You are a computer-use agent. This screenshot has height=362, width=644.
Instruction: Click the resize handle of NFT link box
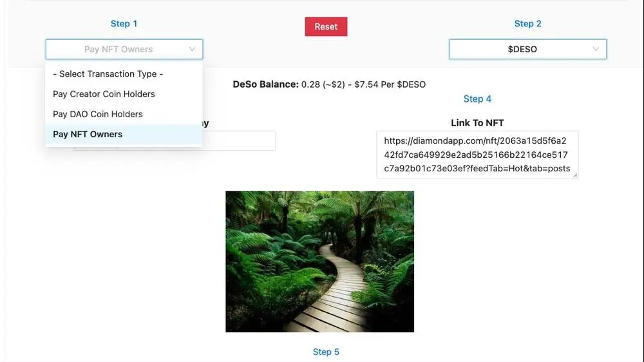point(574,175)
